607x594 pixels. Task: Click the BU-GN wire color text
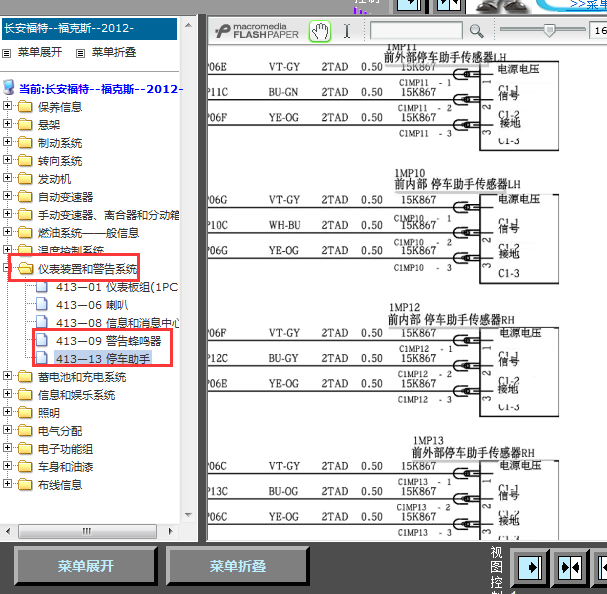(283, 92)
